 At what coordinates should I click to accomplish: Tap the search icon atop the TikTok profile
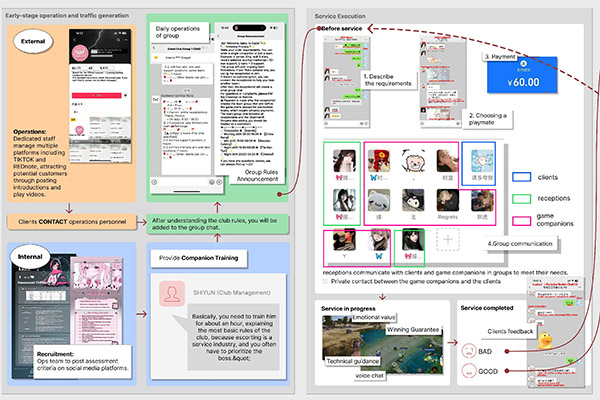point(118,40)
